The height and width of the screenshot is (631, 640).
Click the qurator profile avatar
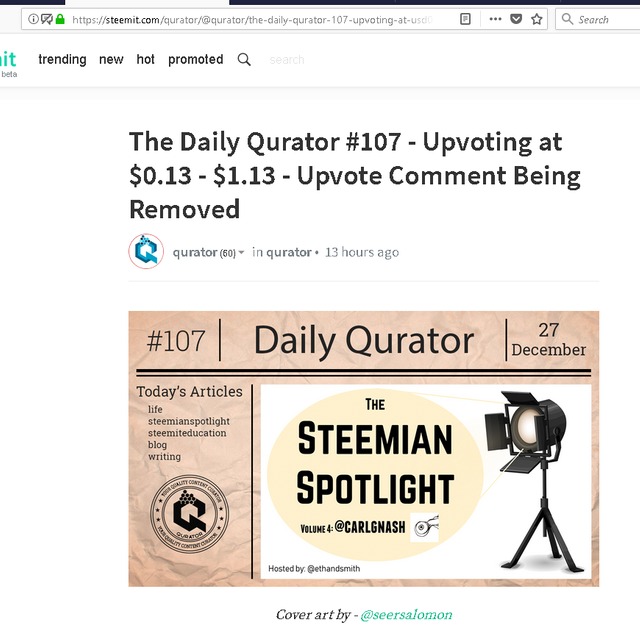point(146,251)
